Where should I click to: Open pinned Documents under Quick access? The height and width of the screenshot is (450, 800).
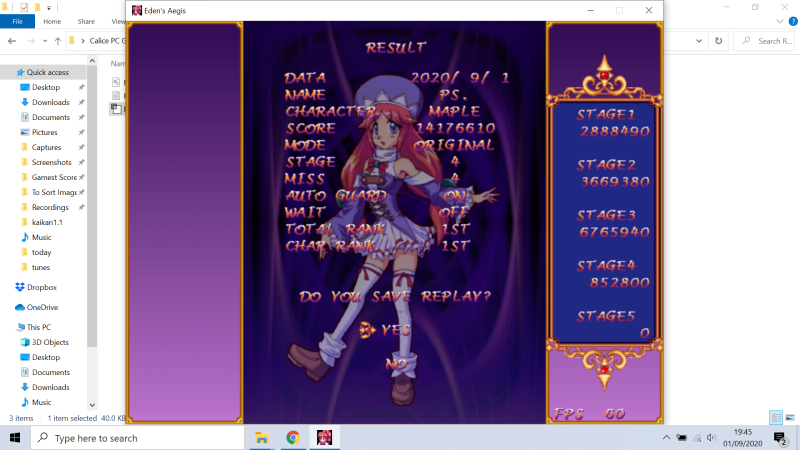51,117
